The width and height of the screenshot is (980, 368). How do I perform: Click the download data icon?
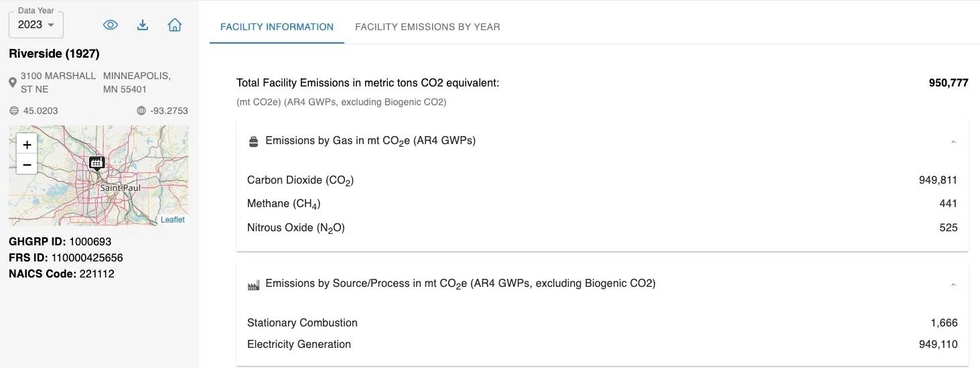(x=143, y=25)
